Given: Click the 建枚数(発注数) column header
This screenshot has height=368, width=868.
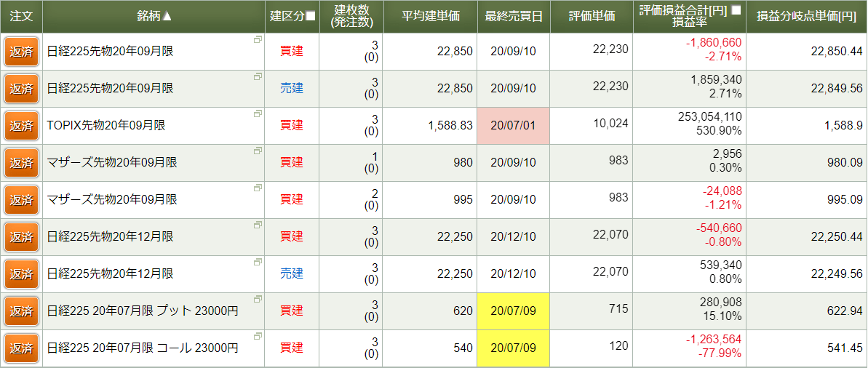Looking at the screenshot, I should click(351, 17).
